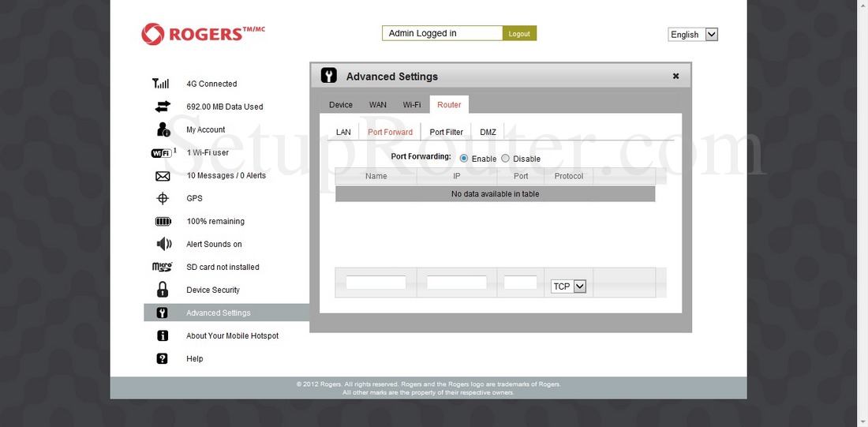
Task: Click the IP input field
Action: [x=457, y=283]
